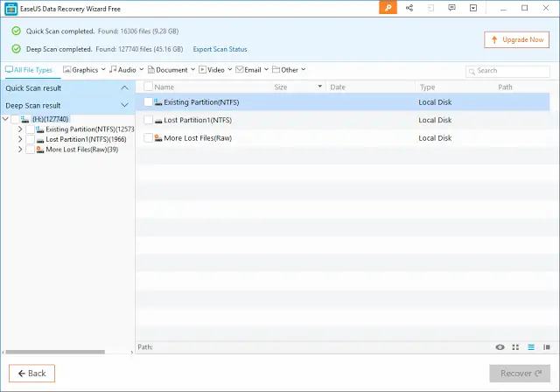Open the Document filter dropdown arrow

[x=192, y=69]
